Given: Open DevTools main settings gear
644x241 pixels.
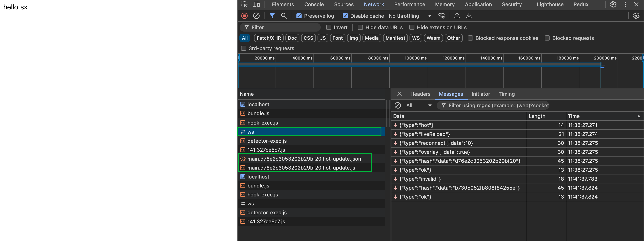Looking at the screenshot, I should (613, 4).
